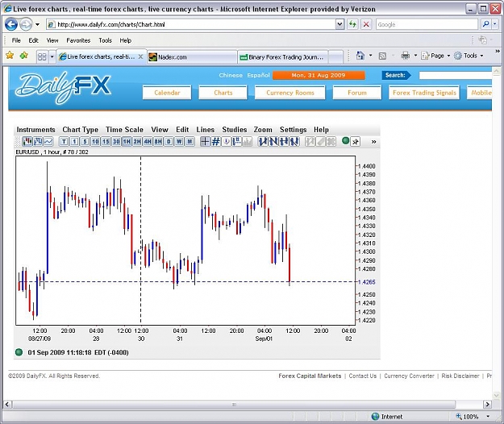The width and height of the screenshot is (504, 424).
Task: Open address bar history dropdown
Action: pos(339,24)
